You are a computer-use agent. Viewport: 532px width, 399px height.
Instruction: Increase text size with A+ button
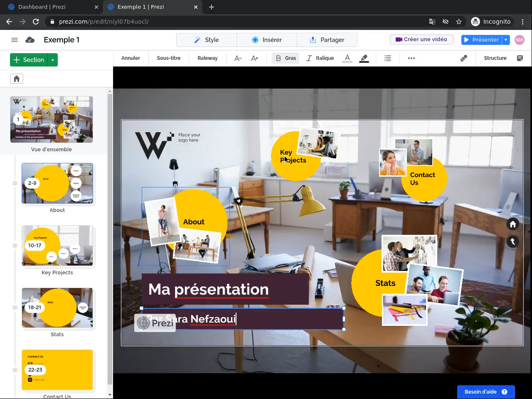coord(255,58)
